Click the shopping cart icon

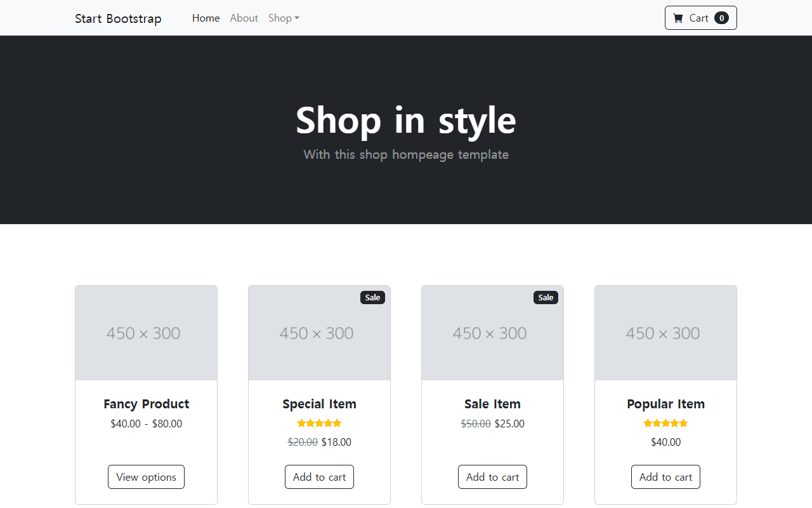pos(678,18)
